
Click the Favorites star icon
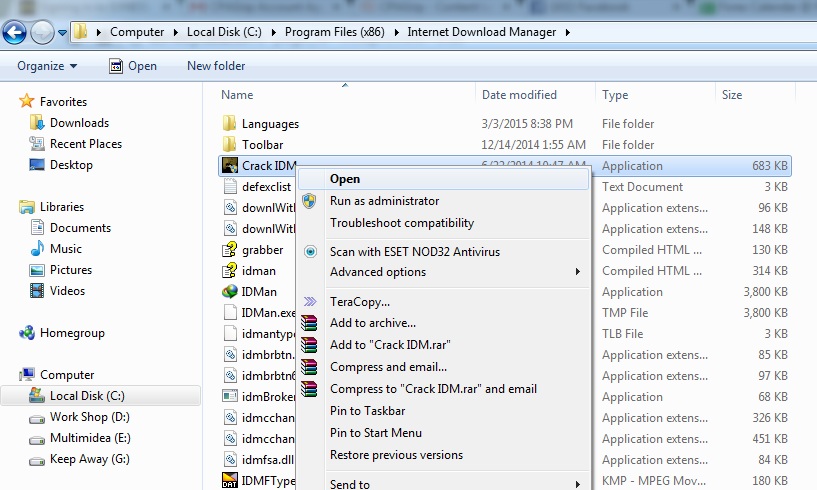[x=27, y=101]
